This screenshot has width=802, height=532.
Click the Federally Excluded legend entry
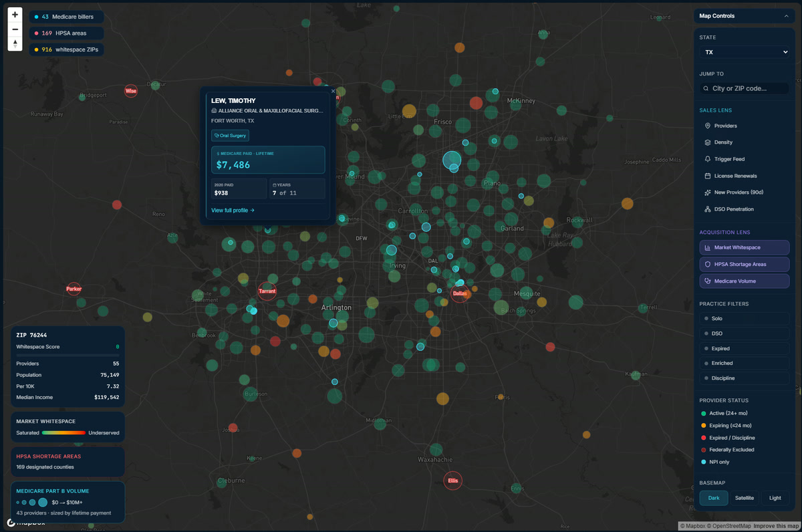pyautogui.click(x=727, y=450)
